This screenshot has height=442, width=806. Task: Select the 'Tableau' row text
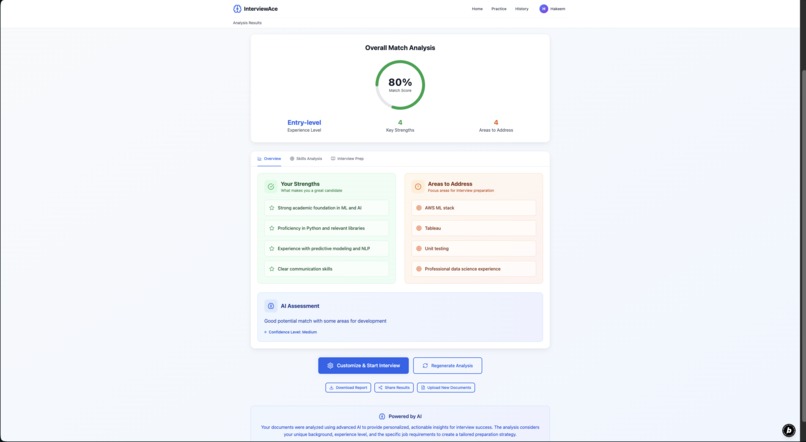433,228
